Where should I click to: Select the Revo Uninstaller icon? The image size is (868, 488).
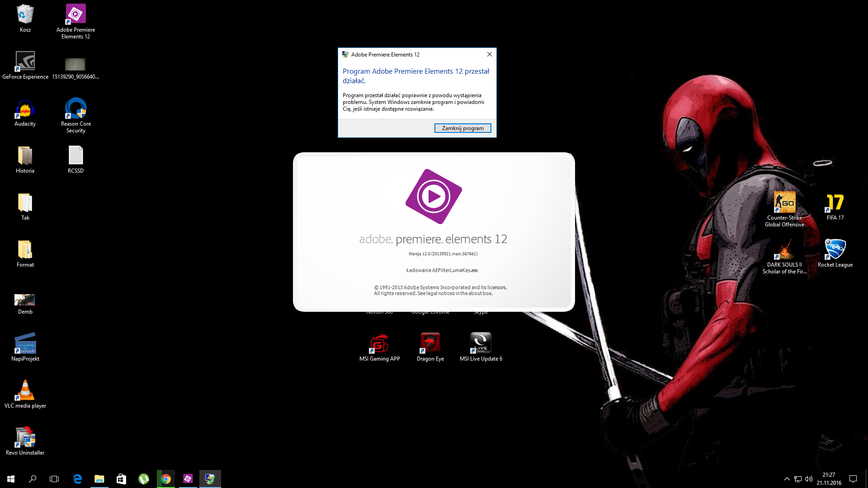click(x=25, y=437)
